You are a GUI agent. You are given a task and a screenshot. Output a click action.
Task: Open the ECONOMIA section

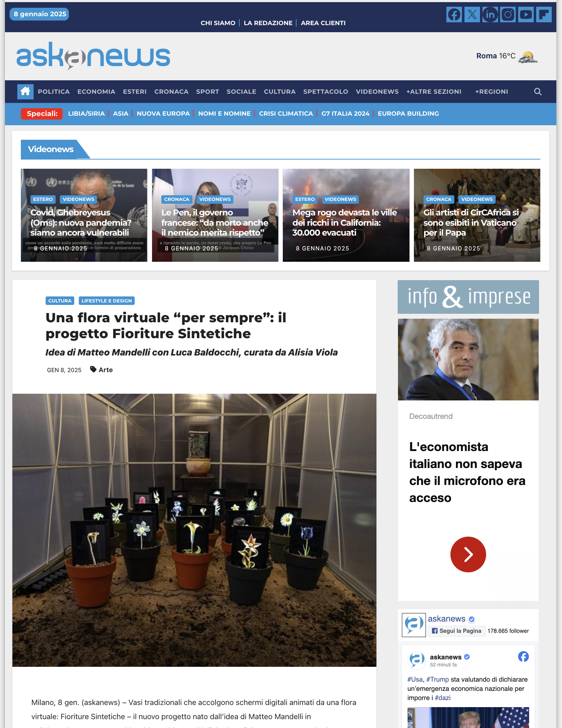(96, 92)
